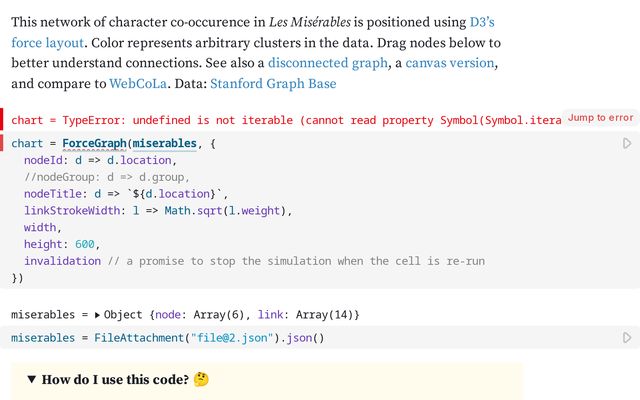
Task: Run the miserables FileAttachment cell
Action: 627,338
